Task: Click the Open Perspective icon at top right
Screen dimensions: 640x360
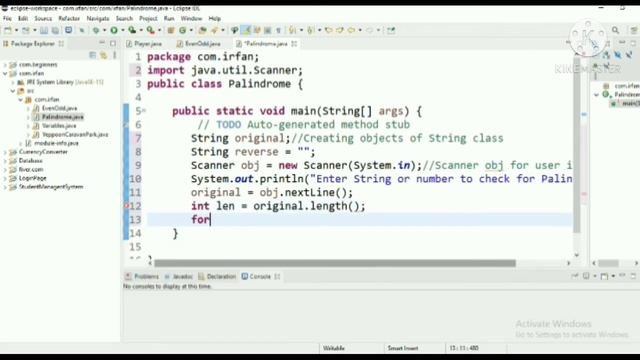Action: click(x=634, y=30)
